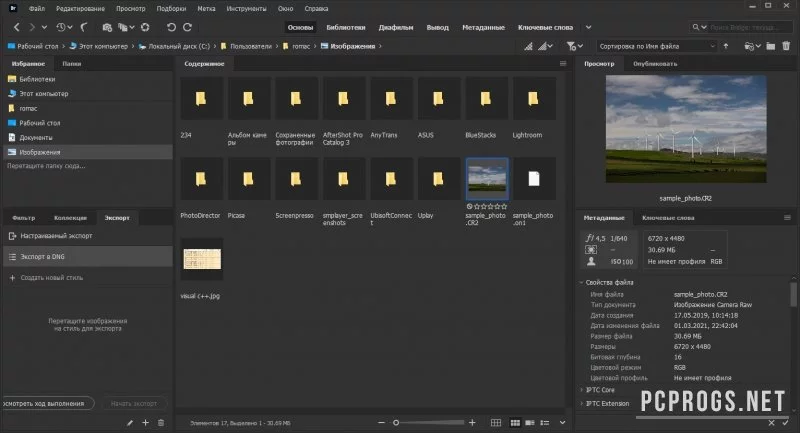The height and width of the screenshot is (433, 800).
Task: Toggle thumbnail grid lock
Action: [x=496, y=423]
